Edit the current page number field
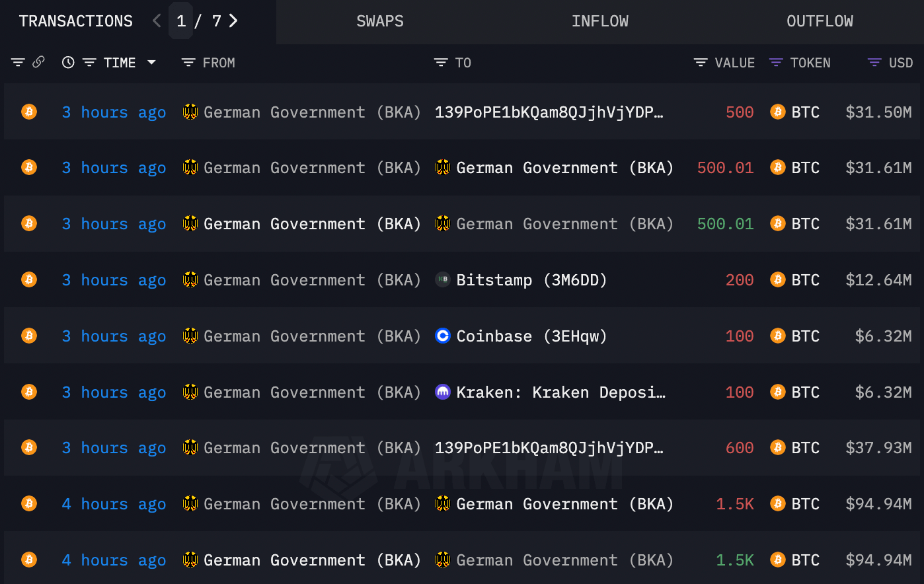Image resolution: width=924 pixels, height=584 pixels. (181, 21)
